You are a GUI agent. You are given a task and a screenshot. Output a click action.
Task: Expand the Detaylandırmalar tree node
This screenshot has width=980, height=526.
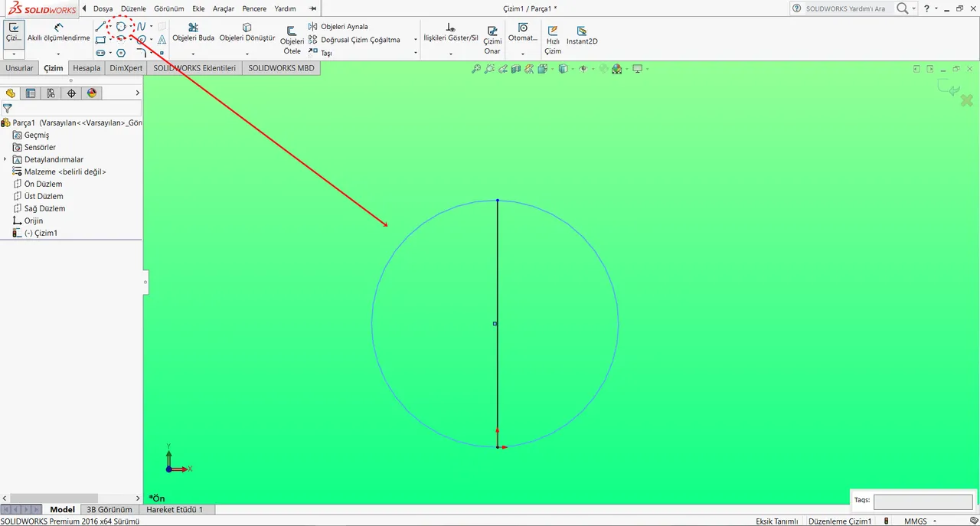[5, 159]
